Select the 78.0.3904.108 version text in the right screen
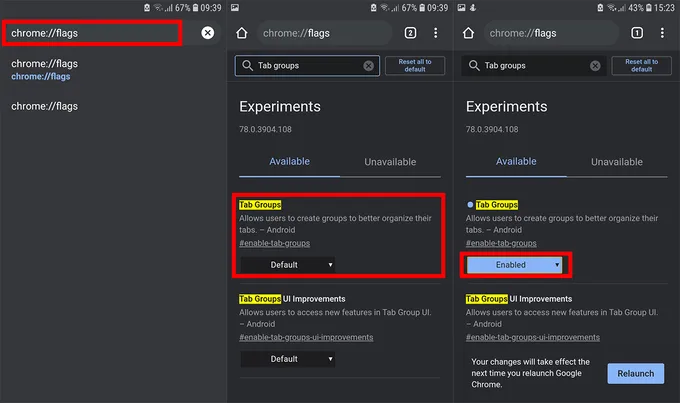Image resolution: width=680 pixels, height=403 pixels. [x=492, y=129]
